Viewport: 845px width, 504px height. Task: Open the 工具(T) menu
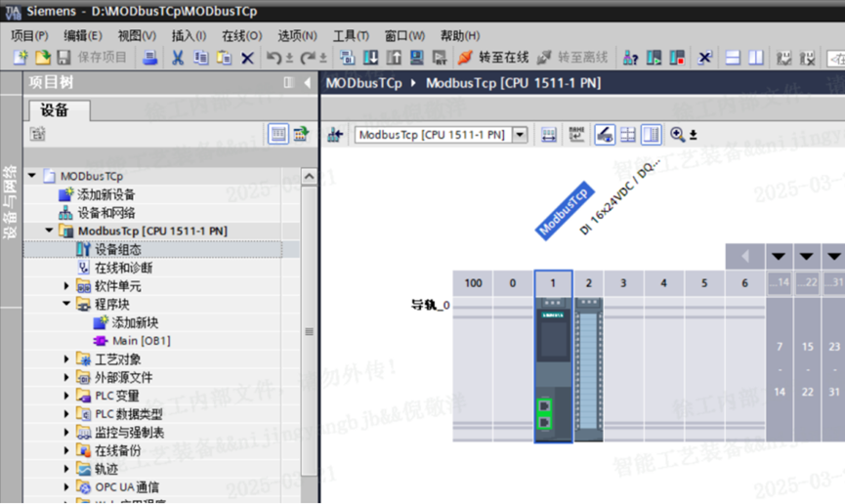pos(351,35)
